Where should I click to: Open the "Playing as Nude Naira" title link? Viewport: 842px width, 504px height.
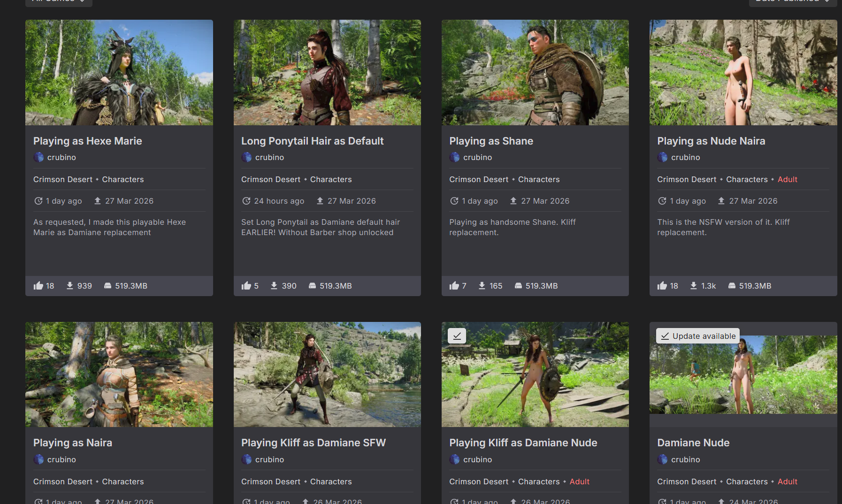point(711,141)
